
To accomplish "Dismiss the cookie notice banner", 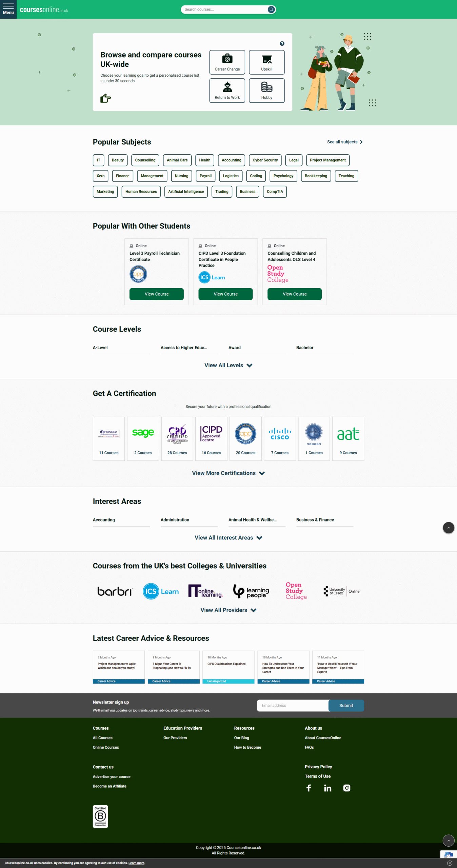I will click(450, 863).
